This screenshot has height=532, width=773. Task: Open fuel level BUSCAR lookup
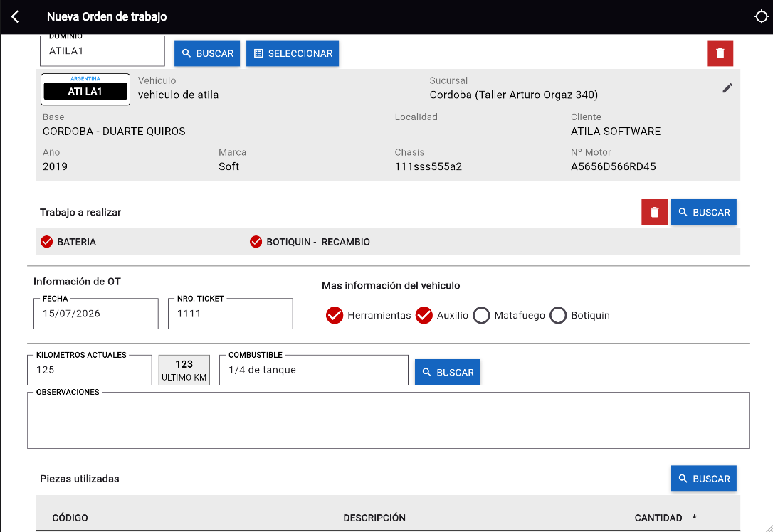pyautogui.click(x=448, y=373)
